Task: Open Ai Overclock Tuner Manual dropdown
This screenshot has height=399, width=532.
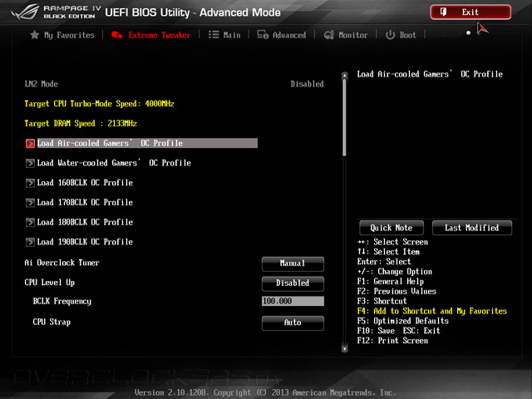Action: (x=293, y=264)
